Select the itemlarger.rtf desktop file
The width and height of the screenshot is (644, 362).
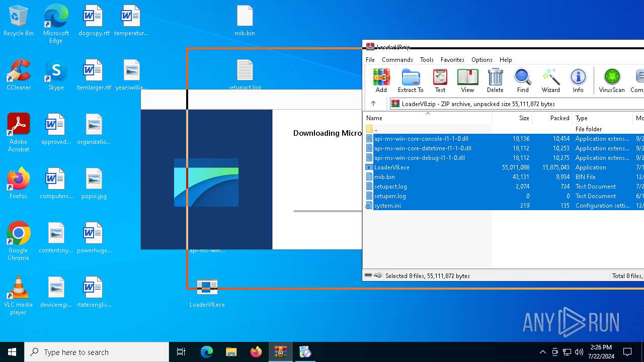click(x=94, y=75)
